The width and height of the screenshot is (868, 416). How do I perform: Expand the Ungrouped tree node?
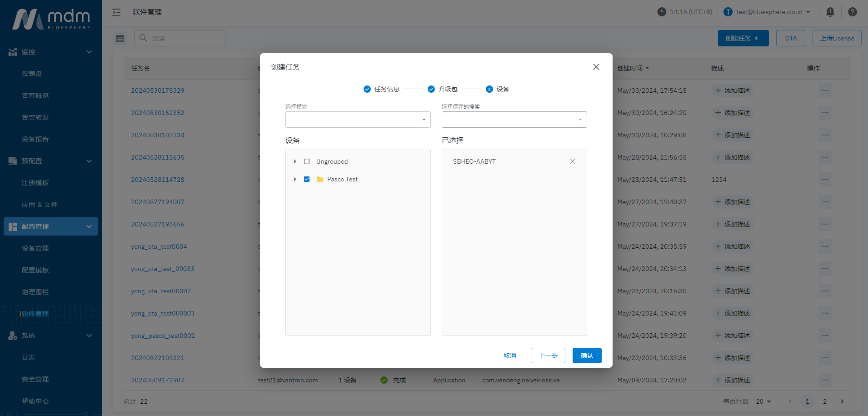pyautogui.click(x=295, y=161)
